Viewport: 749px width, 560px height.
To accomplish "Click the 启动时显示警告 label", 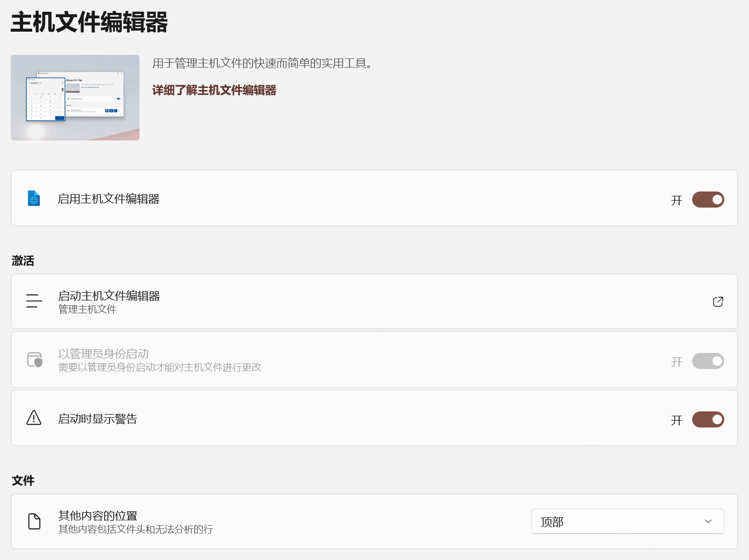I will point(98,419).
